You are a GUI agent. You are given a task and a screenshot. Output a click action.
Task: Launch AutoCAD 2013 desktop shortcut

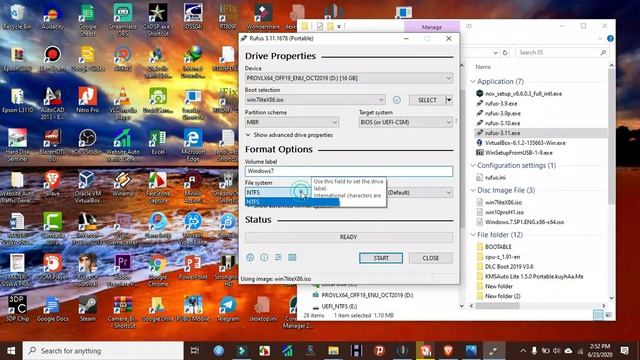coord(53,104)
